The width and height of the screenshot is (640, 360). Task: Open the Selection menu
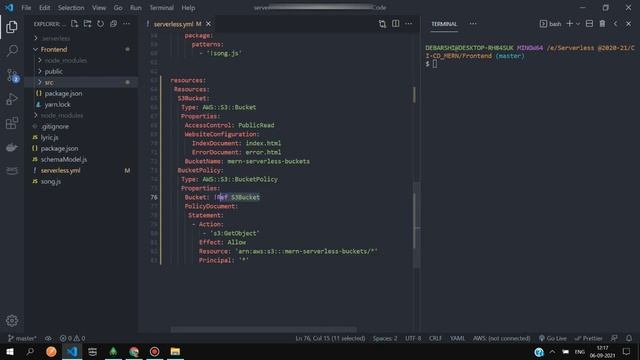pos(71,8)
